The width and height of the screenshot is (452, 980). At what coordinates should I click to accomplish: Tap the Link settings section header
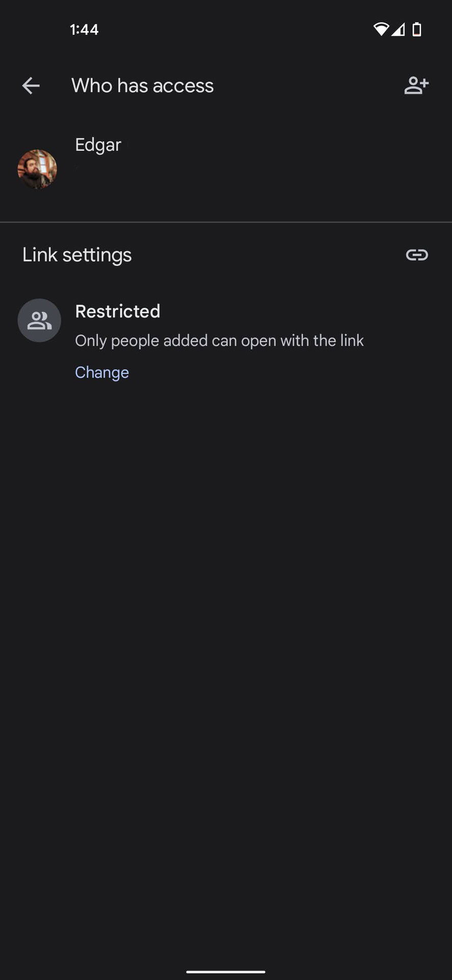tap(77, 255)
